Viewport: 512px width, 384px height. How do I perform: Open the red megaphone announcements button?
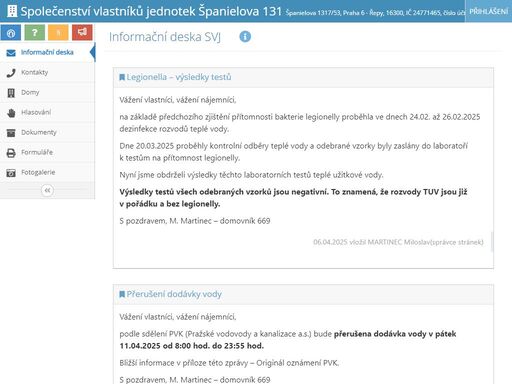coord(82,33)
